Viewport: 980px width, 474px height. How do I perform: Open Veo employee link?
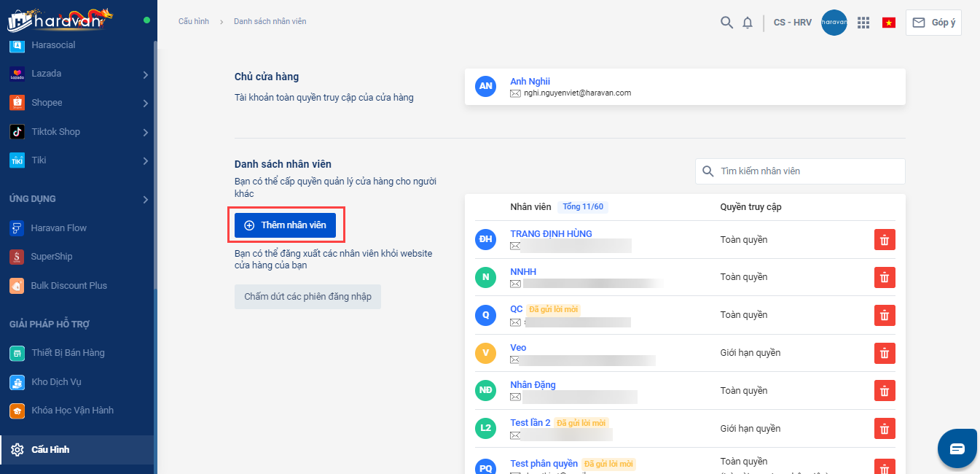coord(518,348)
